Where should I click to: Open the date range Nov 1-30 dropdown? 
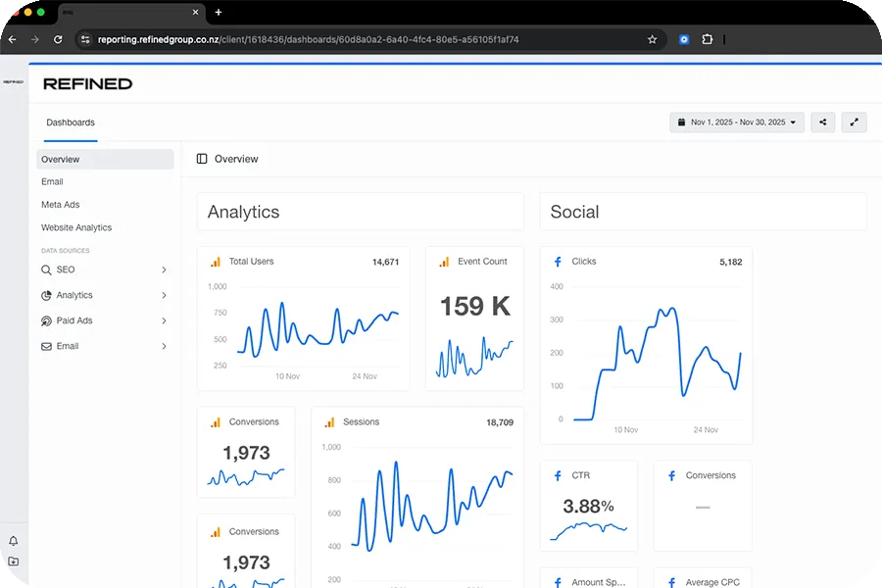[736, 122]
